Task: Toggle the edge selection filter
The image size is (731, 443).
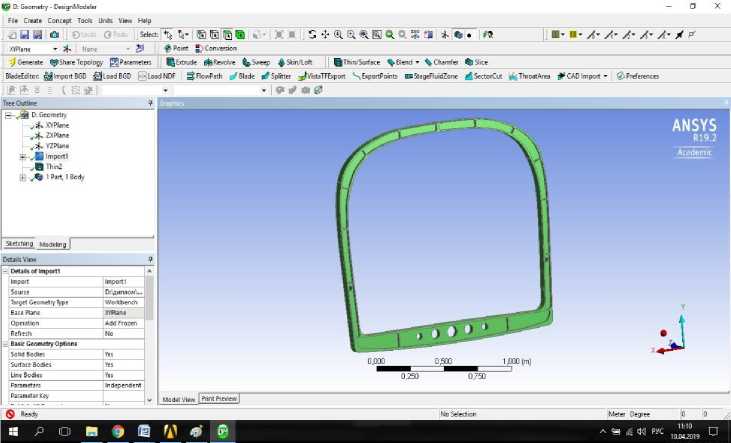Action: pos(214,35)
